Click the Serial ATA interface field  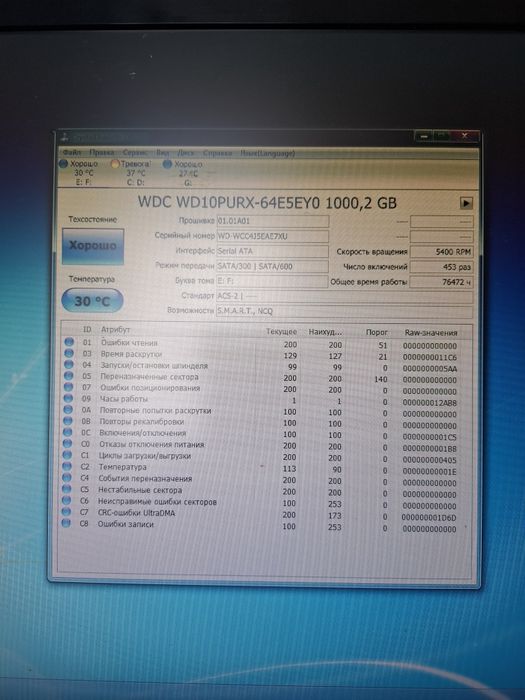click(x=273, y=251)
